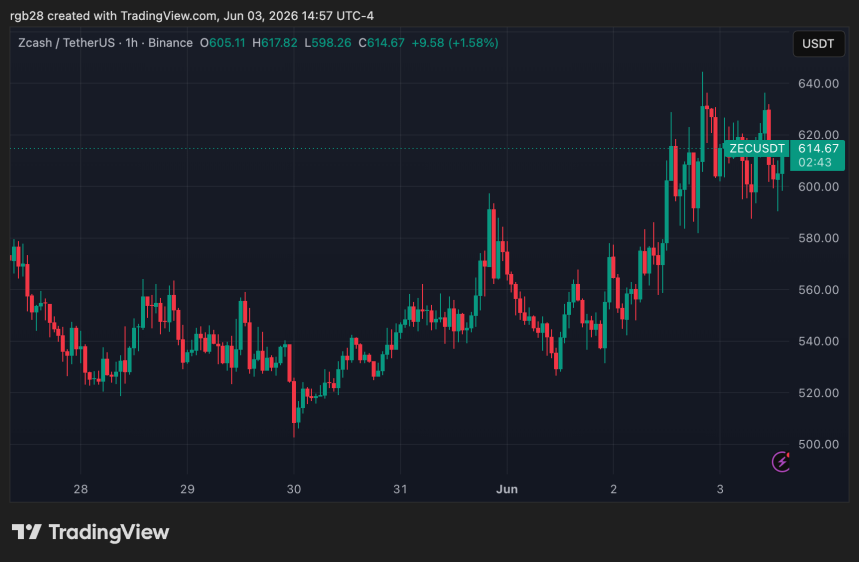Click the 500.00 price axis label
This screenshot has width=859, height=562.
coord(818,444)
